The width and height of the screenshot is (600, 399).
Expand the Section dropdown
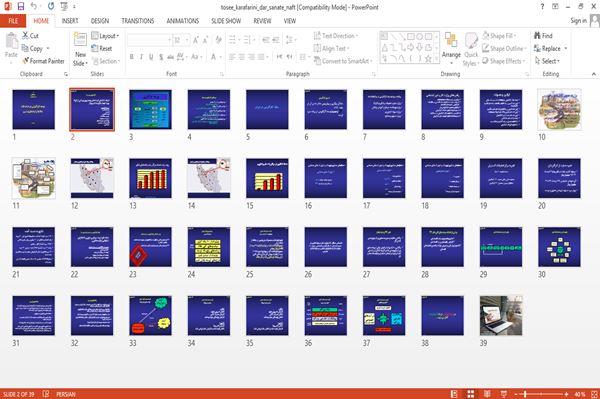point(106,61)
